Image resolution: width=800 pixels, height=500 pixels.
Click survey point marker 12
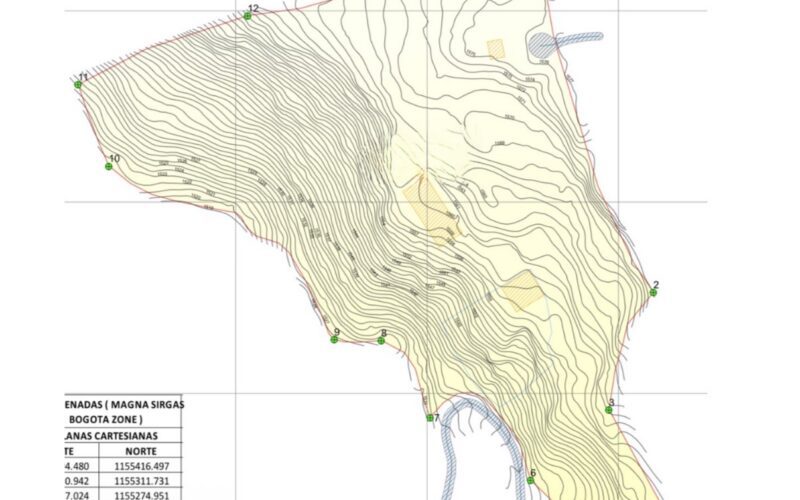point(247,16)
